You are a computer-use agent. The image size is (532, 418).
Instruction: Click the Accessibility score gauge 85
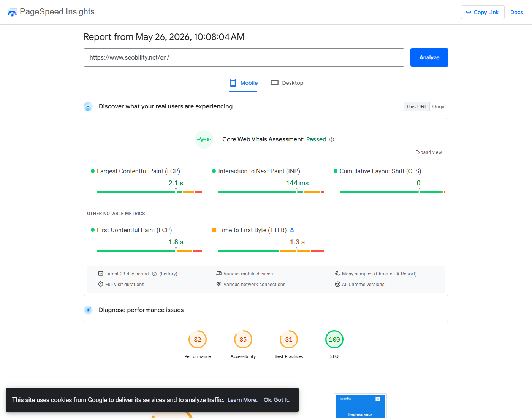[243, 340]
